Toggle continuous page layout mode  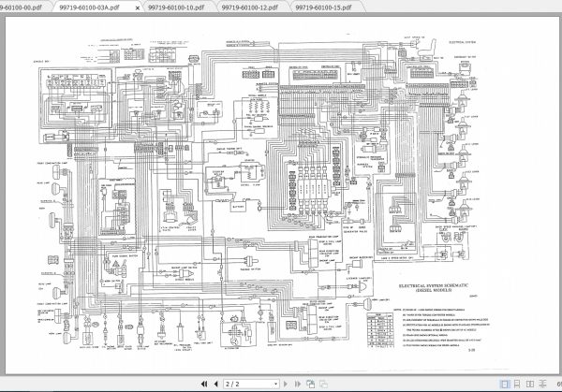[x=517, y=384]
